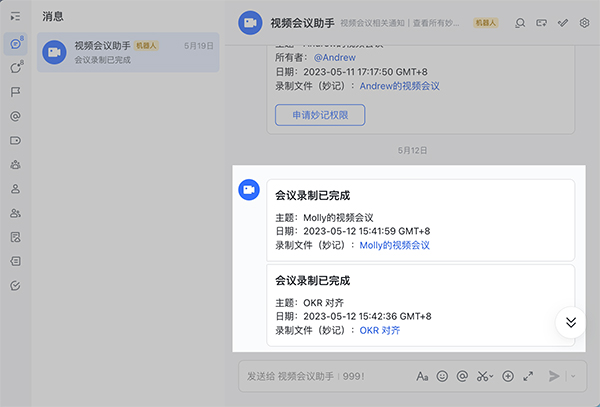Open chat settings gear icon
The height and width of the screenshot is (407, 600).
pos(585,22)
